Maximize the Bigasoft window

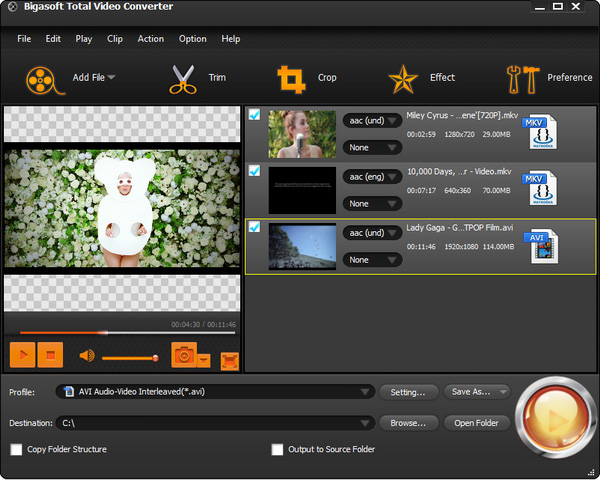click(558, 6)
